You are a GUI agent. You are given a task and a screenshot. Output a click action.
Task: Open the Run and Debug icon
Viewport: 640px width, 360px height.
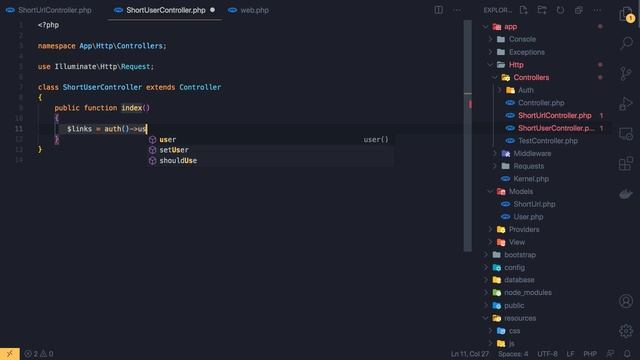(626, 104)
